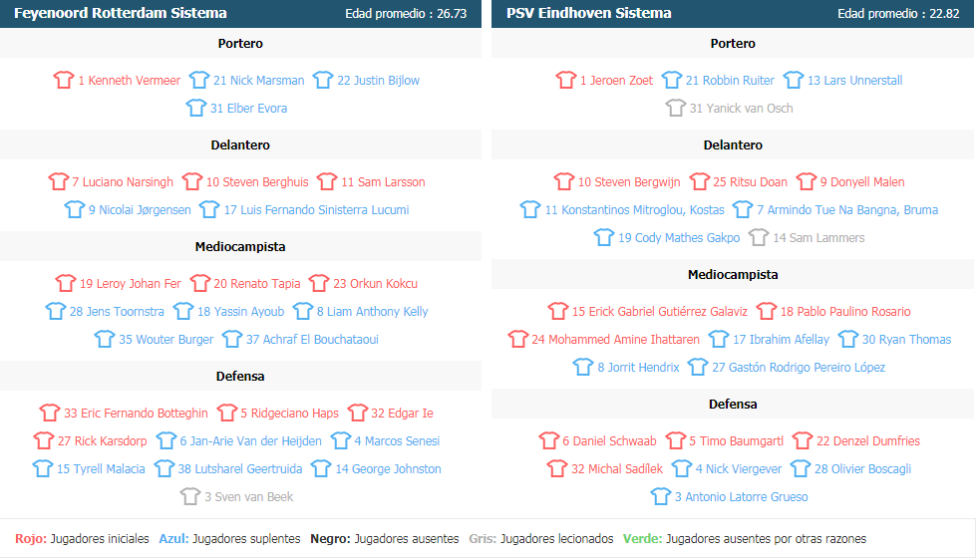The image size is (978, 560).
Task: Open 3 Antonio Latorre Grueso link
Action: pos(741,497)
